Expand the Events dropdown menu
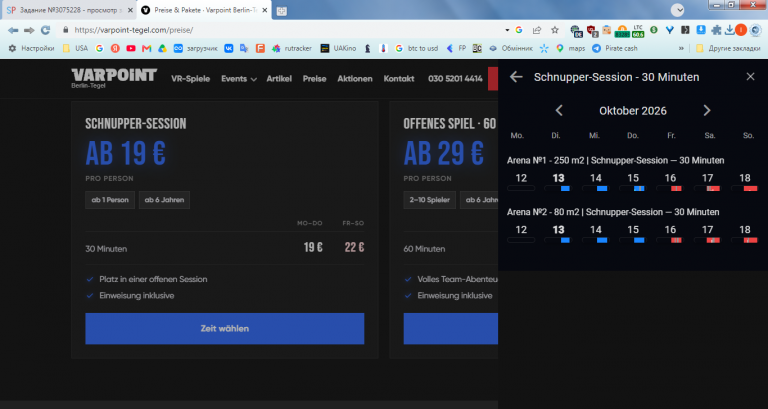The height and width of the screenshot is (409, 768). 239,79
